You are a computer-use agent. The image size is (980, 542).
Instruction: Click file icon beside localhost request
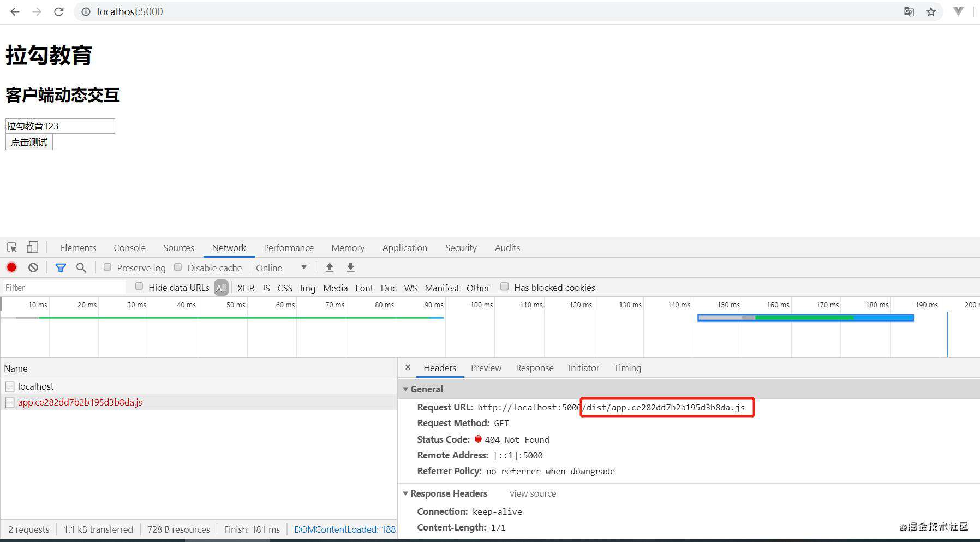[x=10, y=386]
